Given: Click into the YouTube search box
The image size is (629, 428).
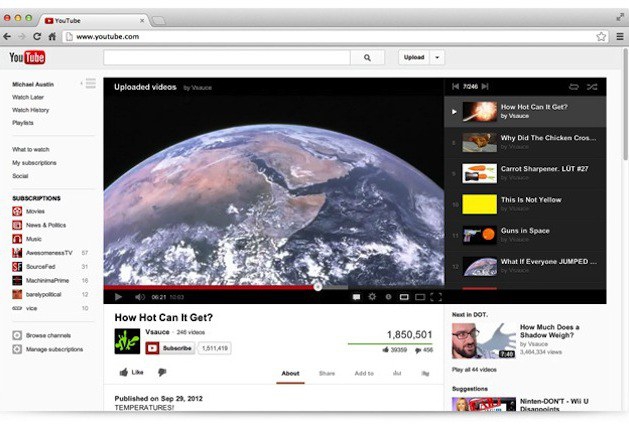Looking at the screenshot, I should pyautogui.click(x=227, y=57).
